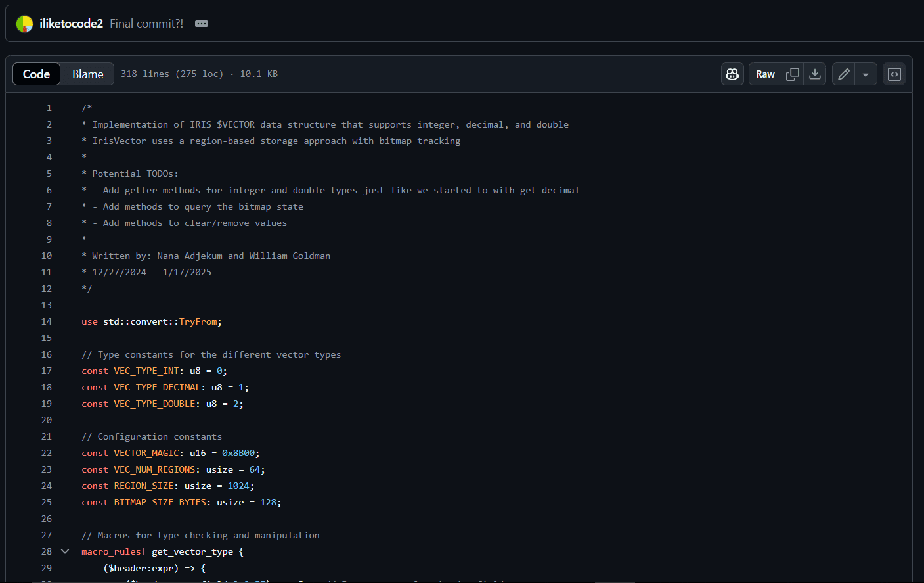Switch to the Blame tab
The image size is (924, 583).
(87, 74)
